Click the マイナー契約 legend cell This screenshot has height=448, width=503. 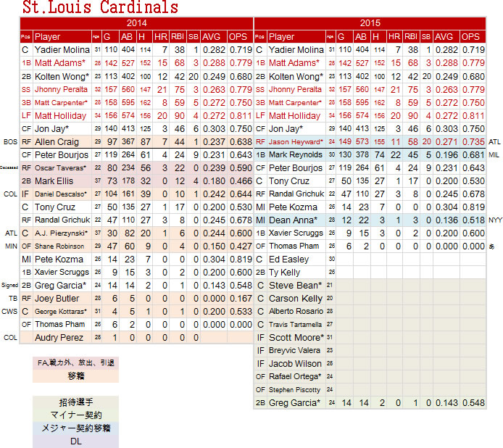75,415
